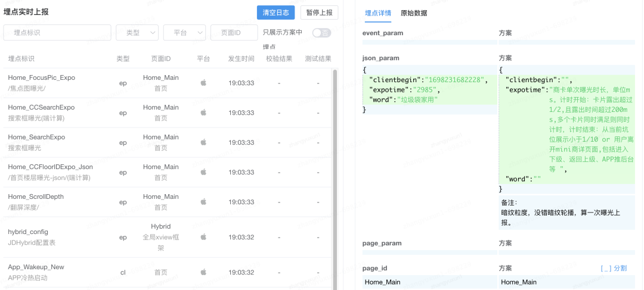Screen dimensions: 644x290
Task: Click Apple icon in Home_ScrollDepth row
Action: pyautogui.click(x=203, y=202)
